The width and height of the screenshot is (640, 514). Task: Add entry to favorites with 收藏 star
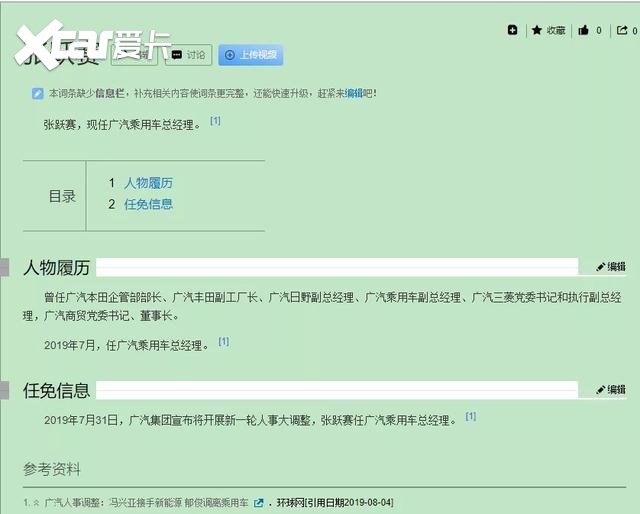pos(549,30)
